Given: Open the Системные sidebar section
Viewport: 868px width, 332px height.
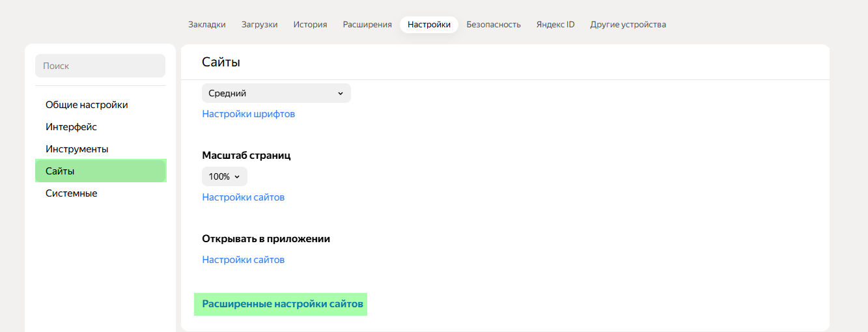Looking at the screenshot, I should click(71, 193).
